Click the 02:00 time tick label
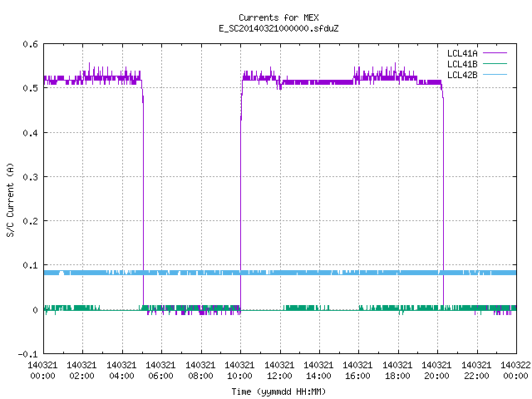This screenshot has width=532, height=399. 81,376
